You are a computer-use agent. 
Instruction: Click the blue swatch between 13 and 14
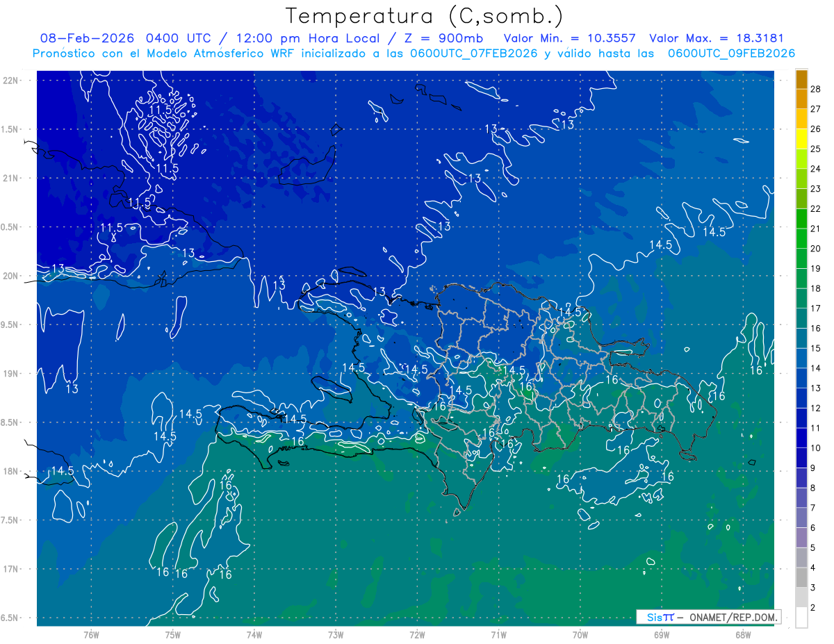coord(801,378)
